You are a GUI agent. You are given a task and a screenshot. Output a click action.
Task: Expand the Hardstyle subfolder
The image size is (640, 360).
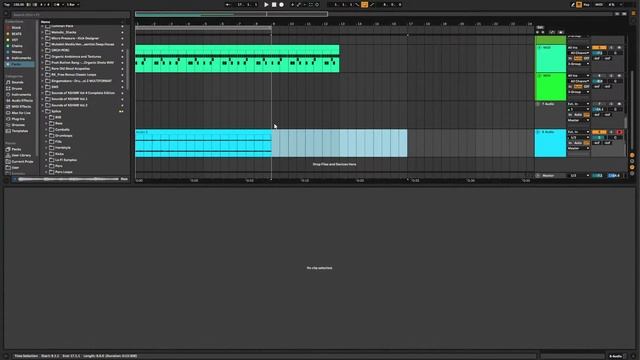[47, 148]
